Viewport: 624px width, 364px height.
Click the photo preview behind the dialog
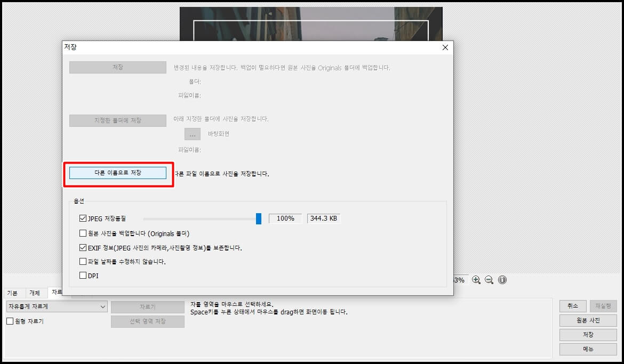tap(311, 23)
